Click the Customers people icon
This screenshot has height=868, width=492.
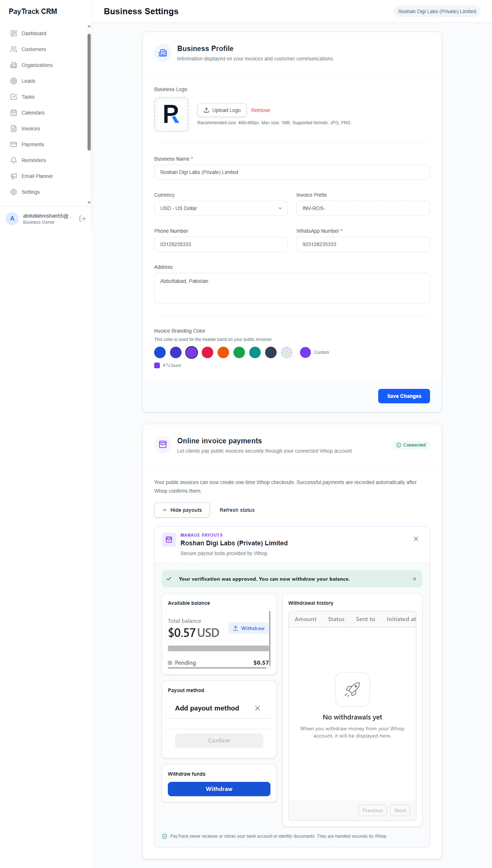[x=14, y=49]
